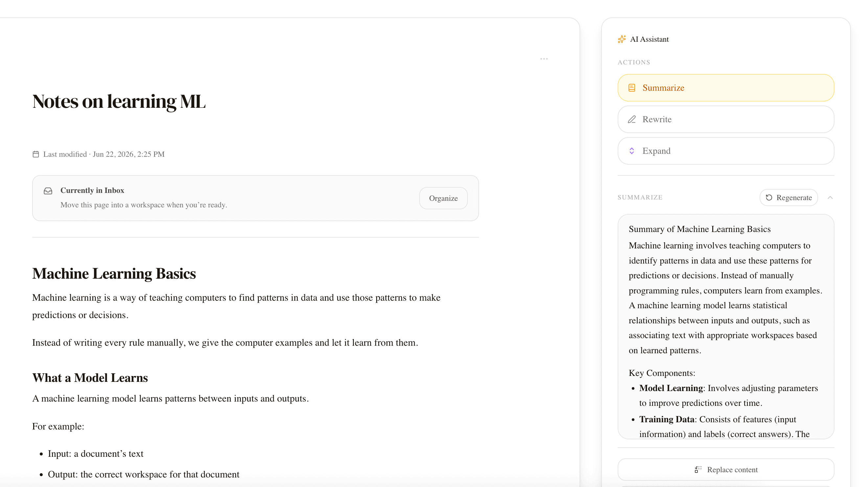Choose the Rewrite action
The height and width of the screenshot is (487, 868).
(x=726, y=119)
